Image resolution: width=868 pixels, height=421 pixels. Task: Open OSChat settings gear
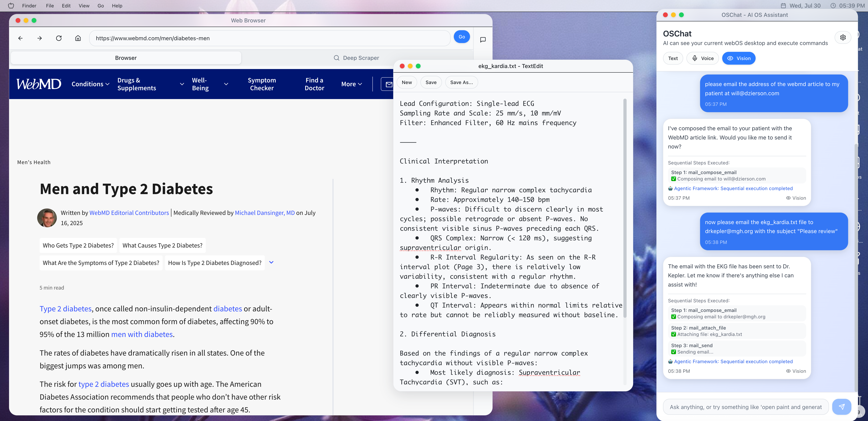click(x=843, y=37)
